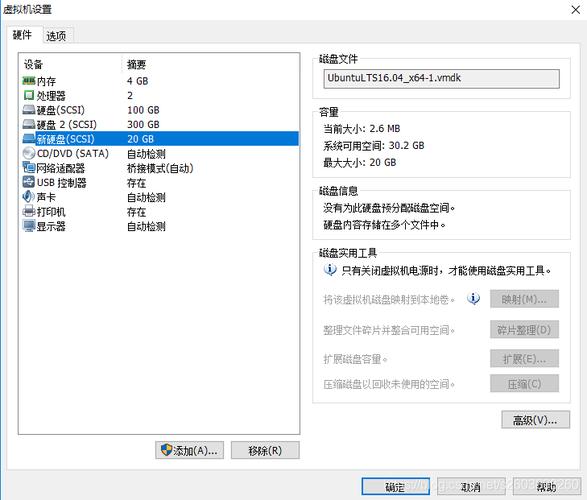Click the 设备 column header
This screenshot has width=587, height=500.
34,64
